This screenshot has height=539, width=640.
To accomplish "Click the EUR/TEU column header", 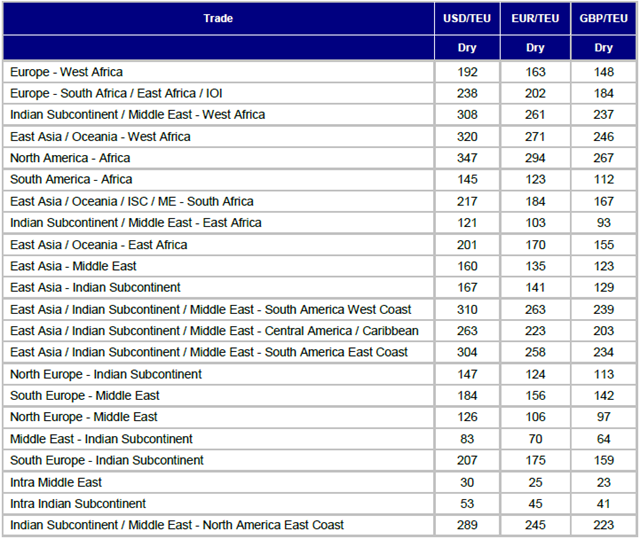I will point(535,18).
